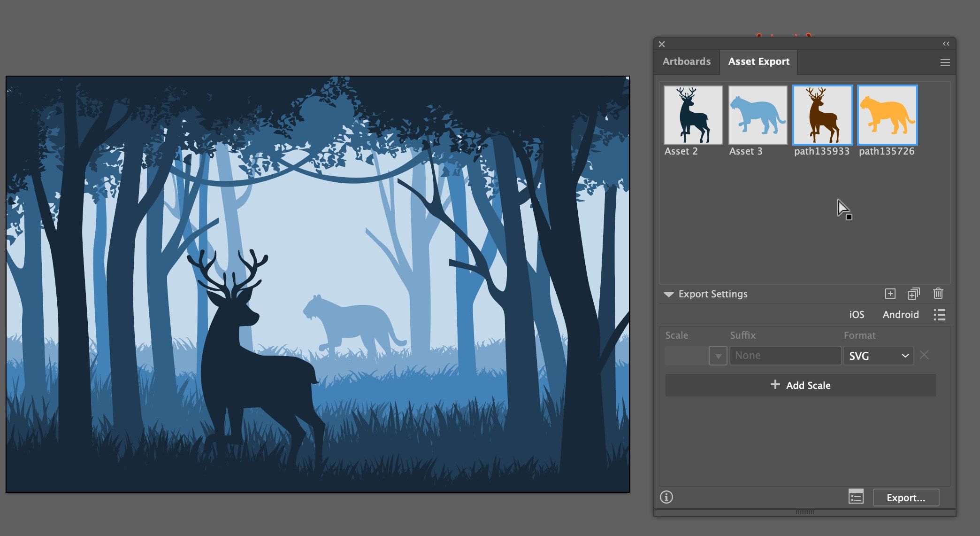980x536 pixels.
Task: Collapse the Export Settings section
Action: point(668,294)
